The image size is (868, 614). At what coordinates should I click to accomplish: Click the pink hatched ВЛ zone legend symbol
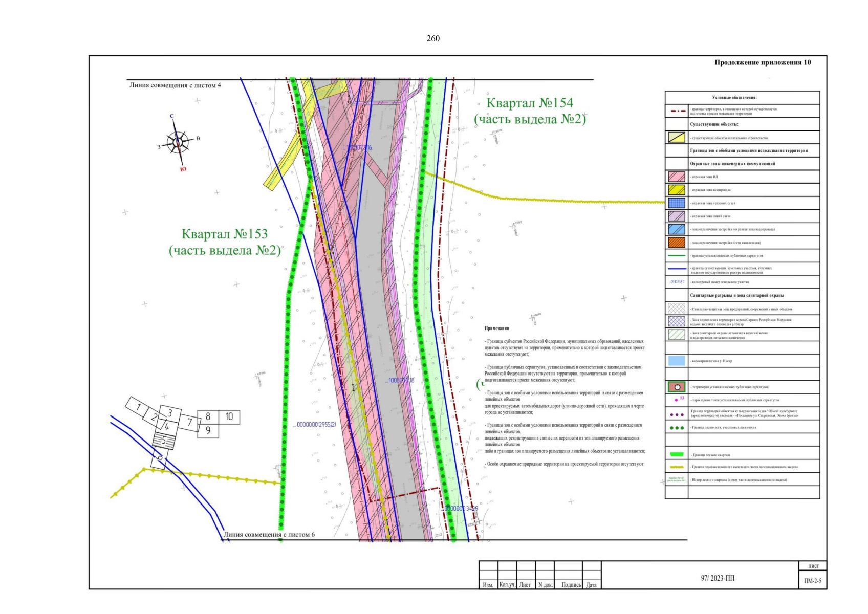676,177
